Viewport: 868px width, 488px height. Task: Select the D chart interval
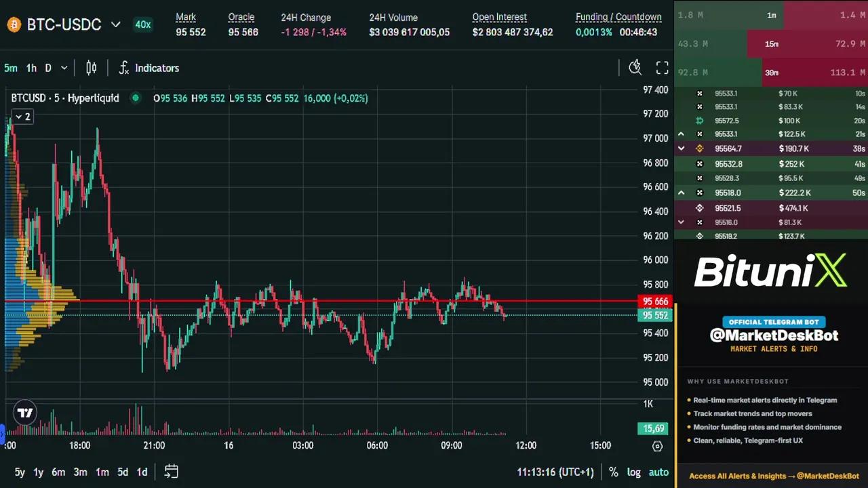coord(48,68)
